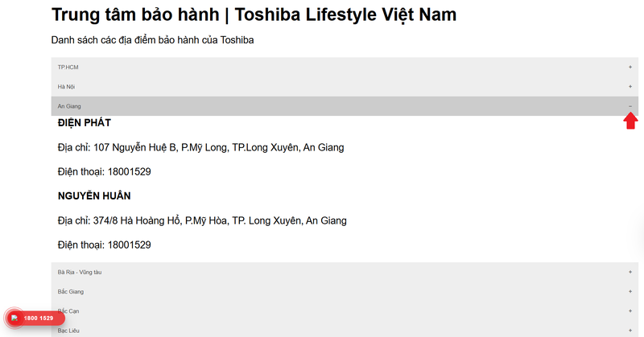Collapse the An Giang section

(345, 106)
